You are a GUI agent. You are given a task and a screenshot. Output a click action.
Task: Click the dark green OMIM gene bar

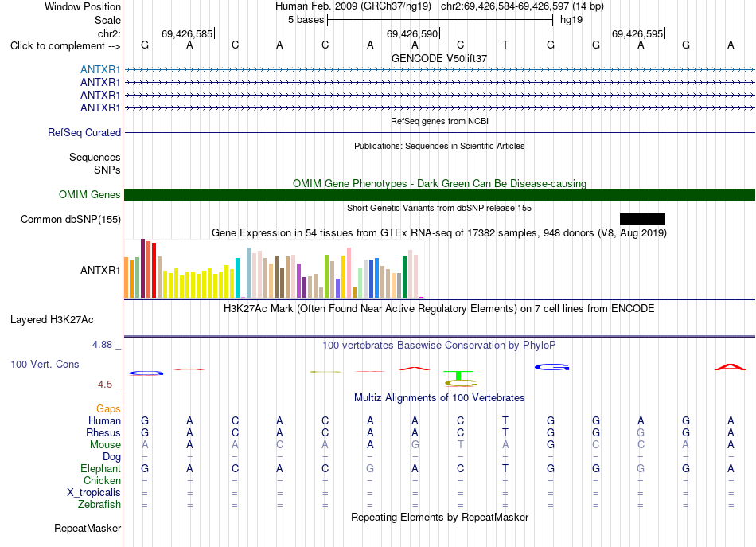click(439, 194)
